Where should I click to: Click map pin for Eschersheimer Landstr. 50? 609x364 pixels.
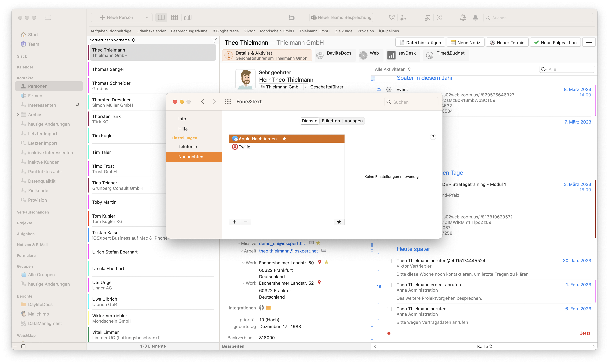click(x=319, y=262)
